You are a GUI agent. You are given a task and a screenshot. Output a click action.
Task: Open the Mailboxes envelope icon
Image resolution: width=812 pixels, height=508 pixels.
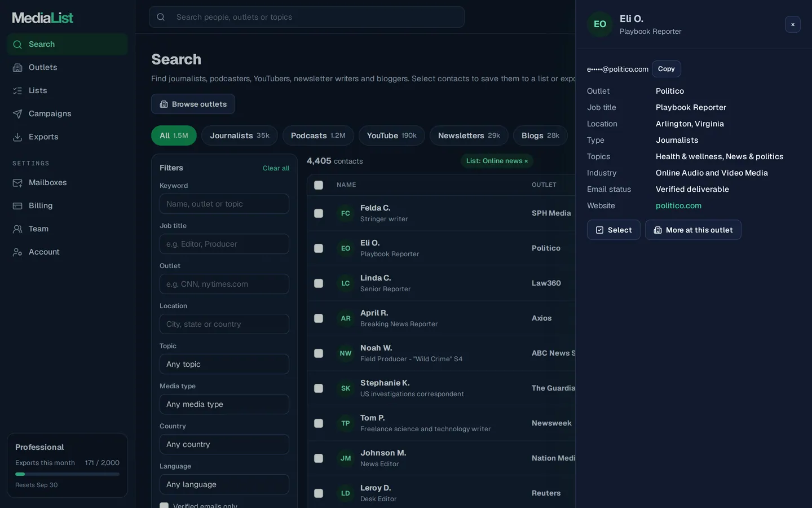click(17, 182)
